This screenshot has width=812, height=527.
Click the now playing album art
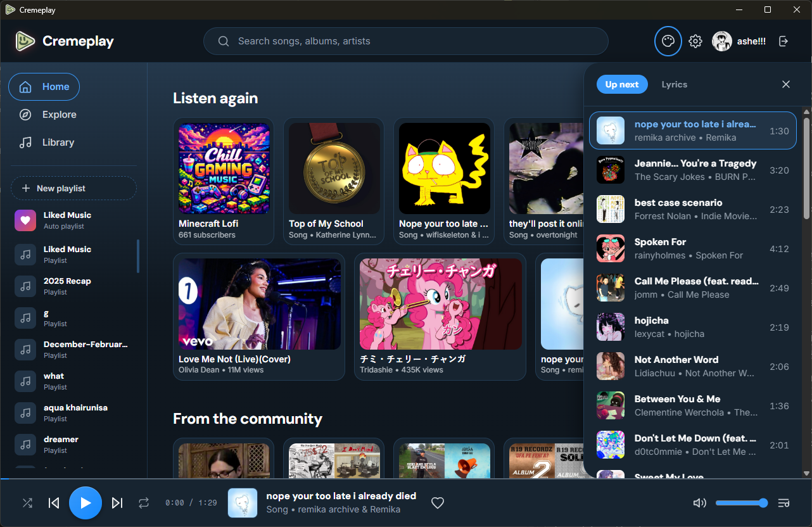pyautogui.click(x=243, y=503)
